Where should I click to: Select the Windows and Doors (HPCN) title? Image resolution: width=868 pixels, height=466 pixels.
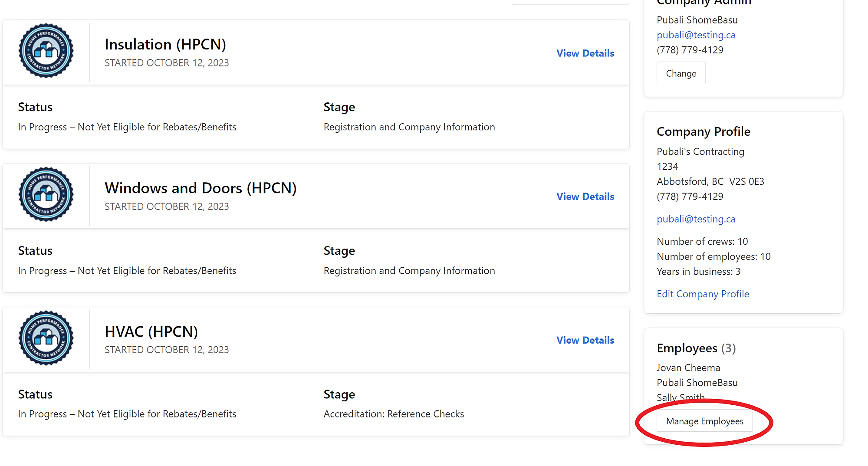pos(201,188)
